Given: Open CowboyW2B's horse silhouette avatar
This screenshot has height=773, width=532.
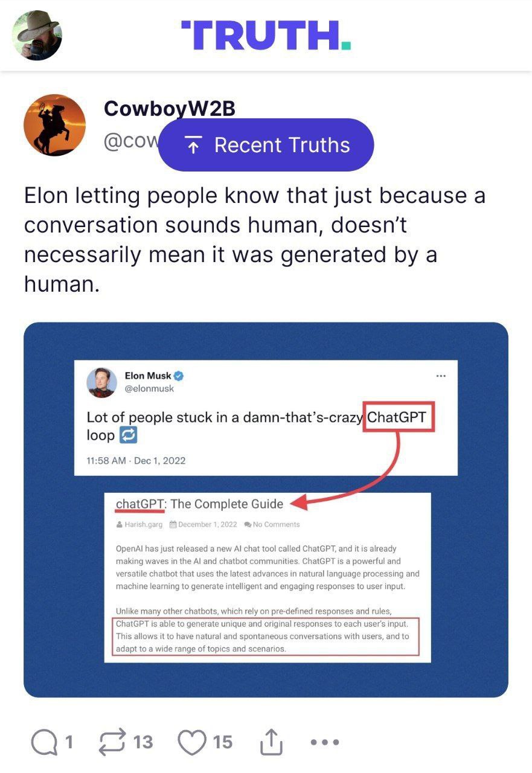Looking at the screenshot, I should [x=54, y=125].
